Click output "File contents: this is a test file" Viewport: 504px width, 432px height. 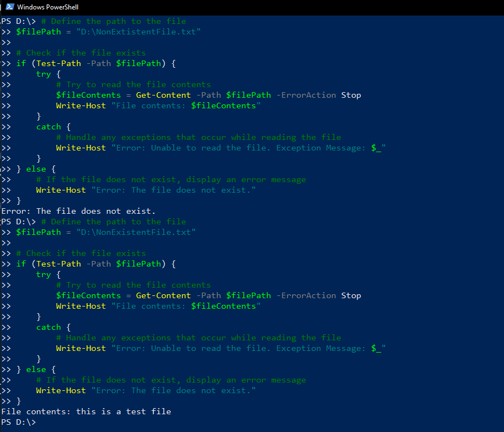pos(86,411)
